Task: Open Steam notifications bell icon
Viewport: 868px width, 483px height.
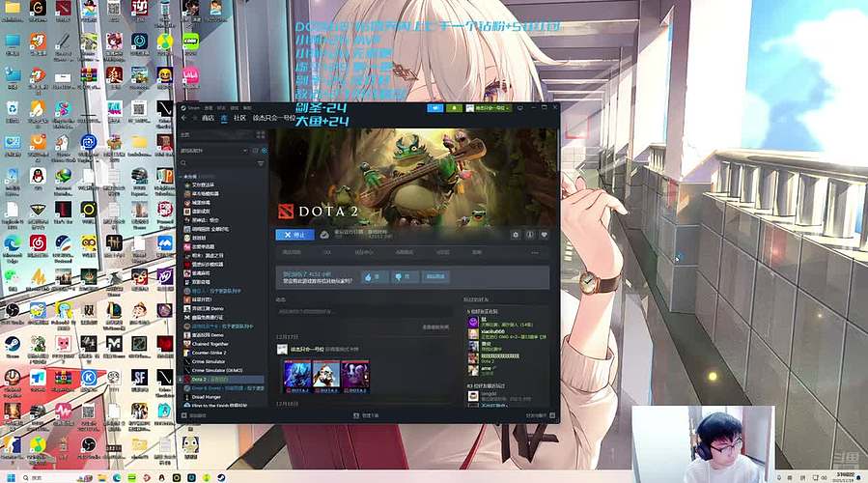Action: [x=455, y=108]
